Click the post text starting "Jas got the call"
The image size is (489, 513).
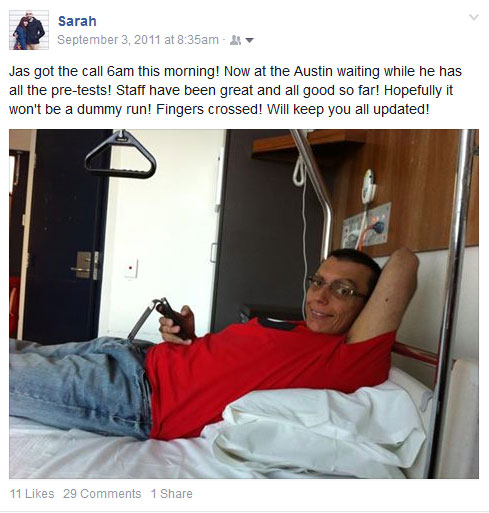[235, 90]
